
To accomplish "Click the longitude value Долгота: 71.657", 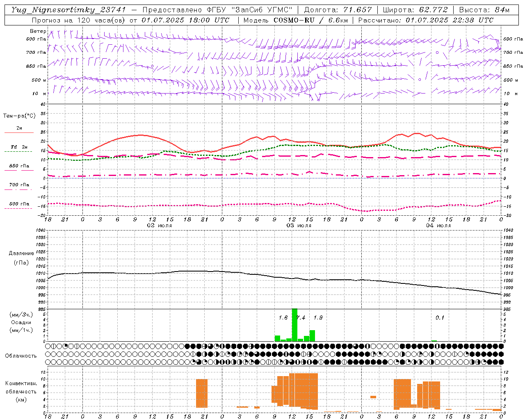I will (338, 10).
